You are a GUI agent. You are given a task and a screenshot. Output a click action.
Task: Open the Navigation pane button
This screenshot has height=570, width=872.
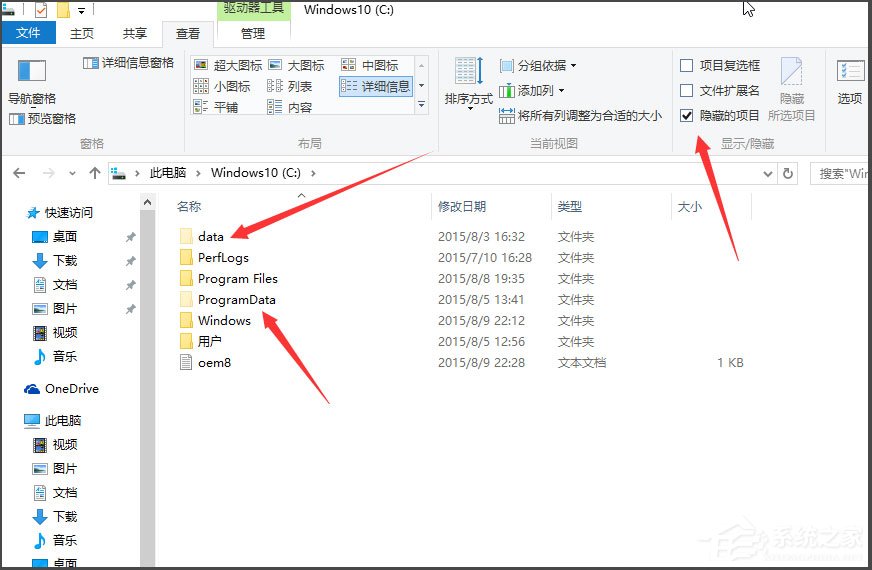[x=32, y=81]
